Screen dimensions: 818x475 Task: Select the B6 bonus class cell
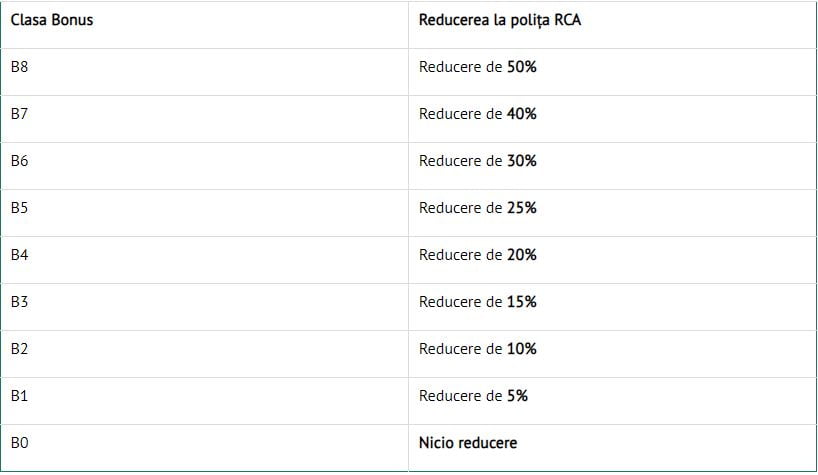[20, 161]
